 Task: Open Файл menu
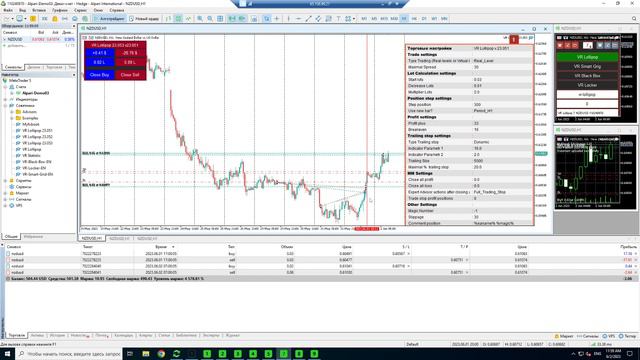point(8,10)
